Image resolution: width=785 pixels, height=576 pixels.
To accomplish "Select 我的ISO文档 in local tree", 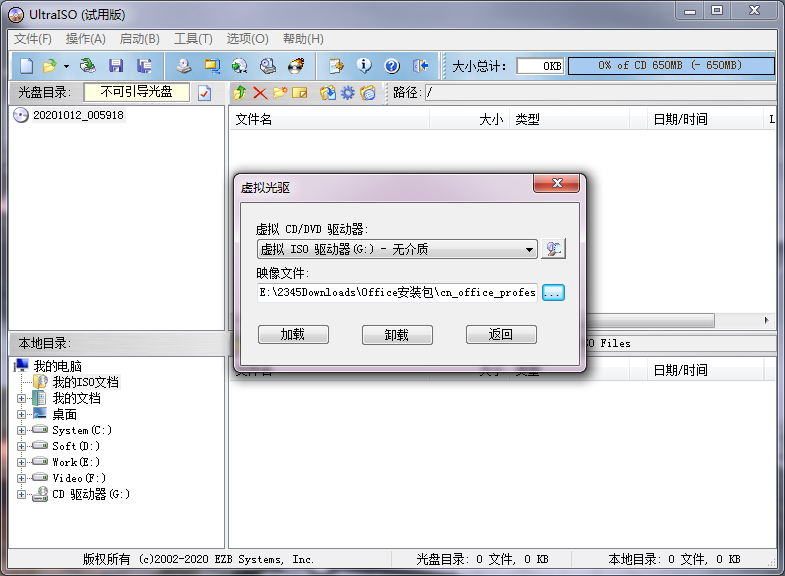I will click(86, 382).
